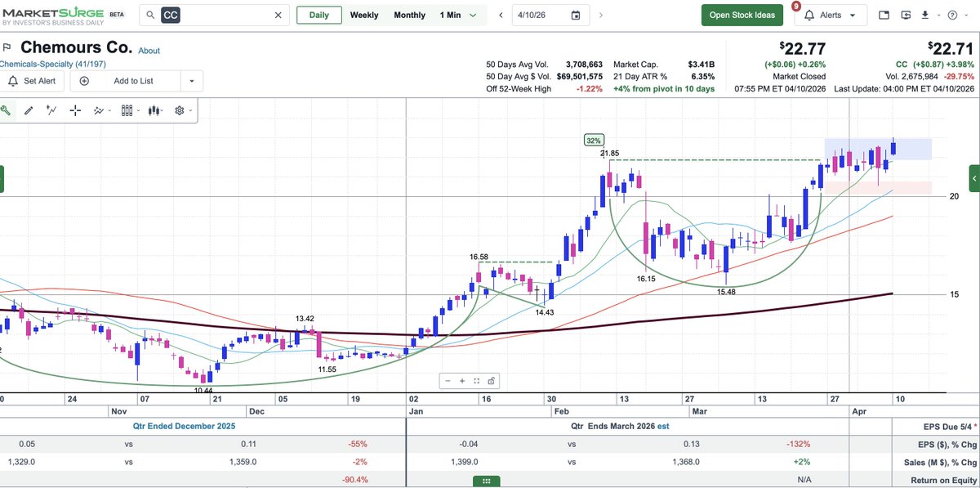Expand the right side panel handle
Screen dimensions: 980x488
[x=974, y=178]
